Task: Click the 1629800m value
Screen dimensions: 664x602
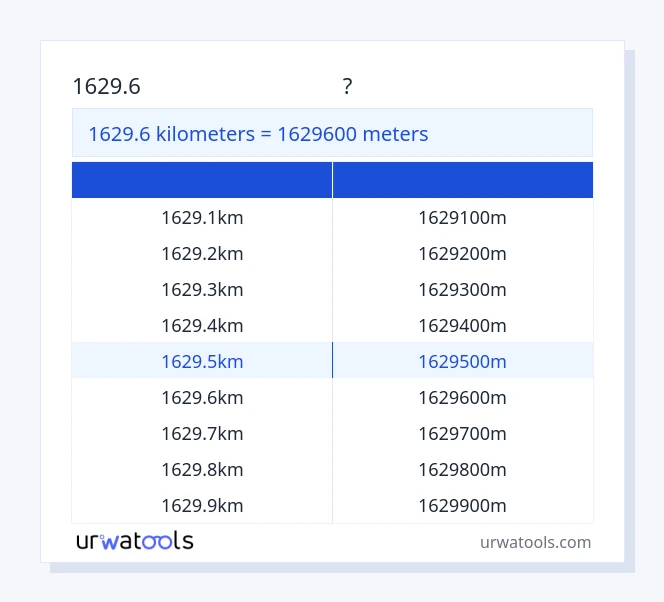Action: point(462,469)
